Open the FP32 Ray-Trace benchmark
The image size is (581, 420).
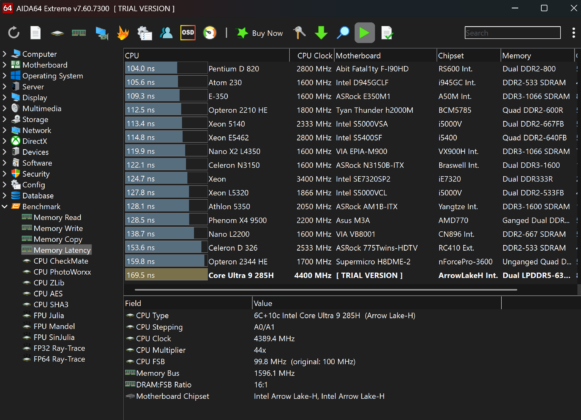[x=59, y=348]
